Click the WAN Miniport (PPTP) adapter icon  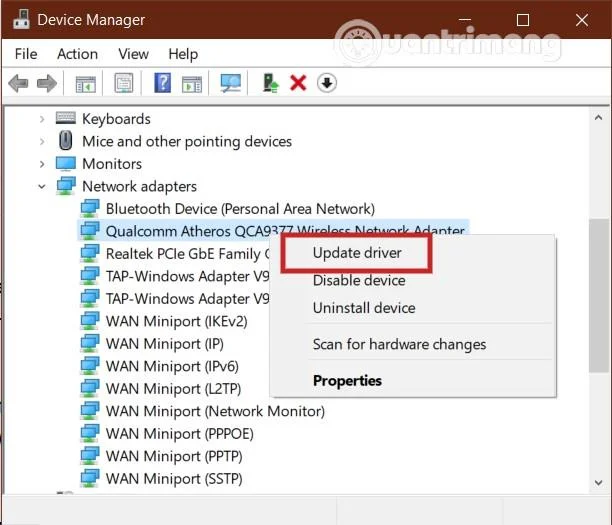pyautogui.click(x=90, y=456)
